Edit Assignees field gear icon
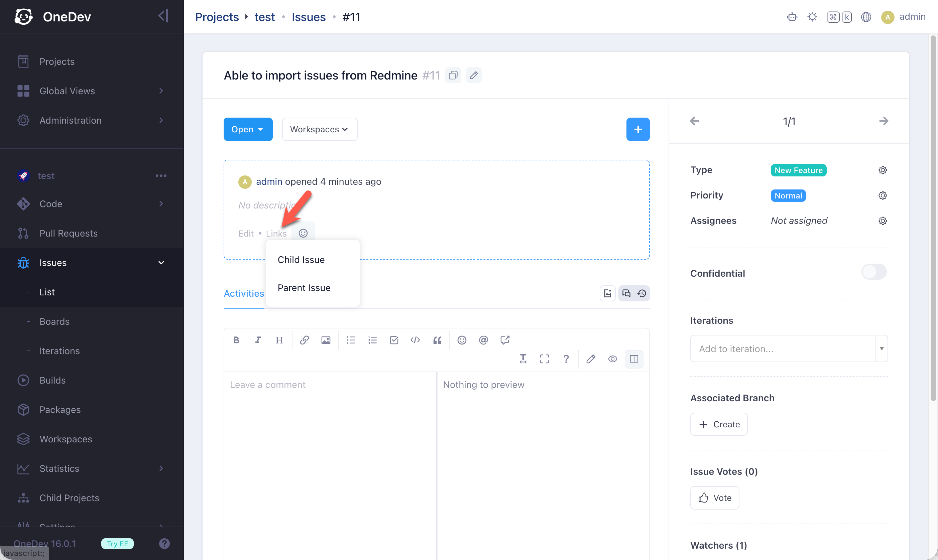938x560 pixels. (x=883, y=221)
